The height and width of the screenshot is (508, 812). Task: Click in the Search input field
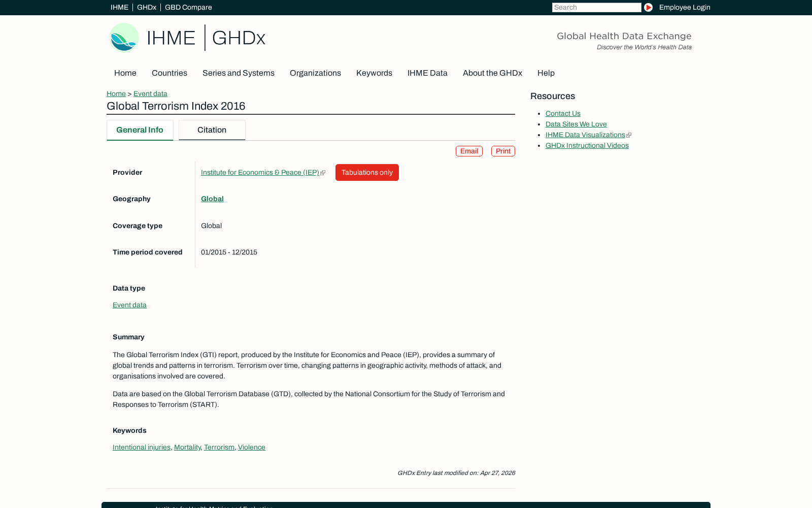[597, 7]
